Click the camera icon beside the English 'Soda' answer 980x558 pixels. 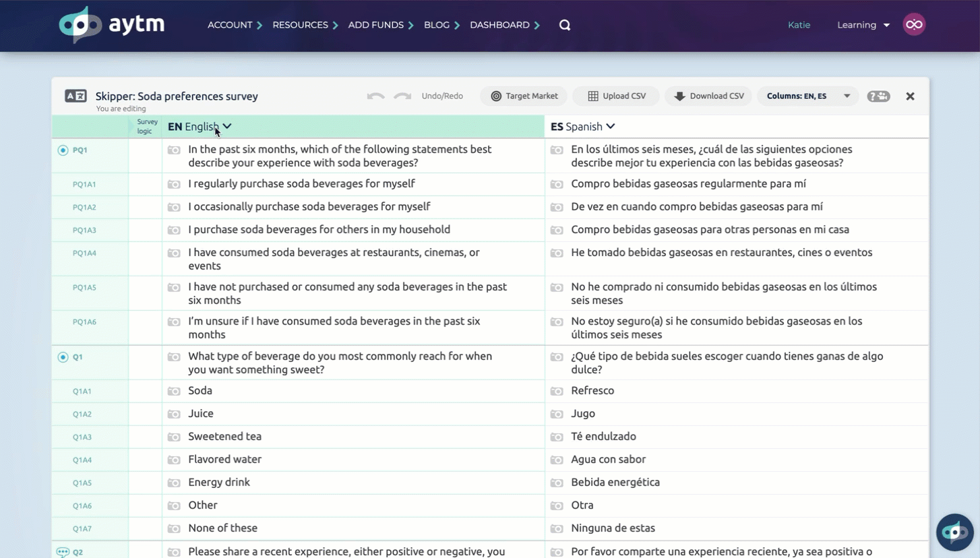[174, 391]
